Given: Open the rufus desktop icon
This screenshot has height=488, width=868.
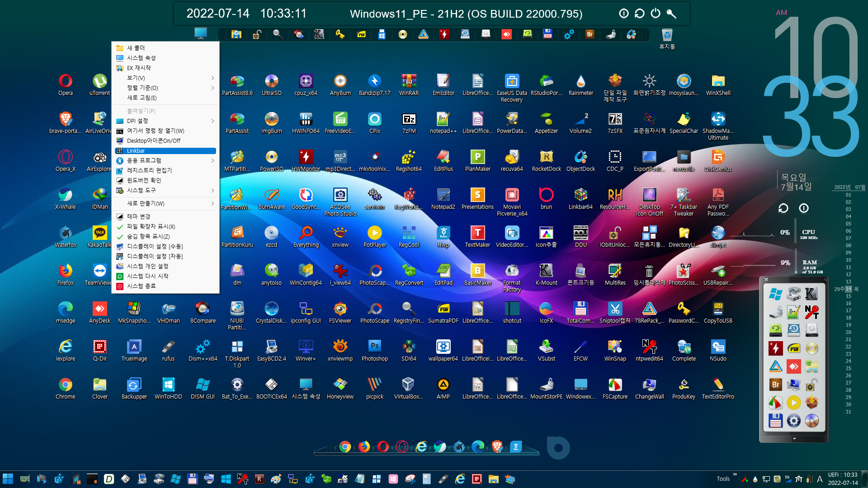Looking at the screenshot, I should pos(168,350).
